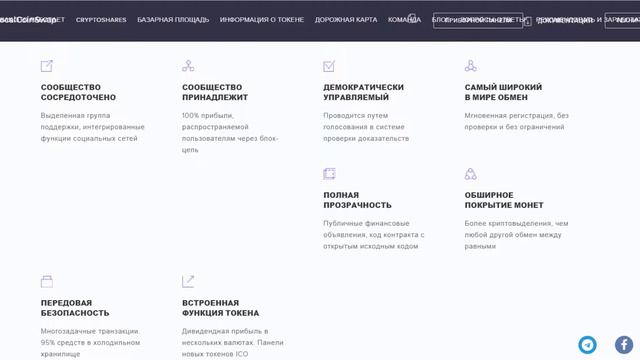Select the КОМАНДА menu item

coord(404,20)
